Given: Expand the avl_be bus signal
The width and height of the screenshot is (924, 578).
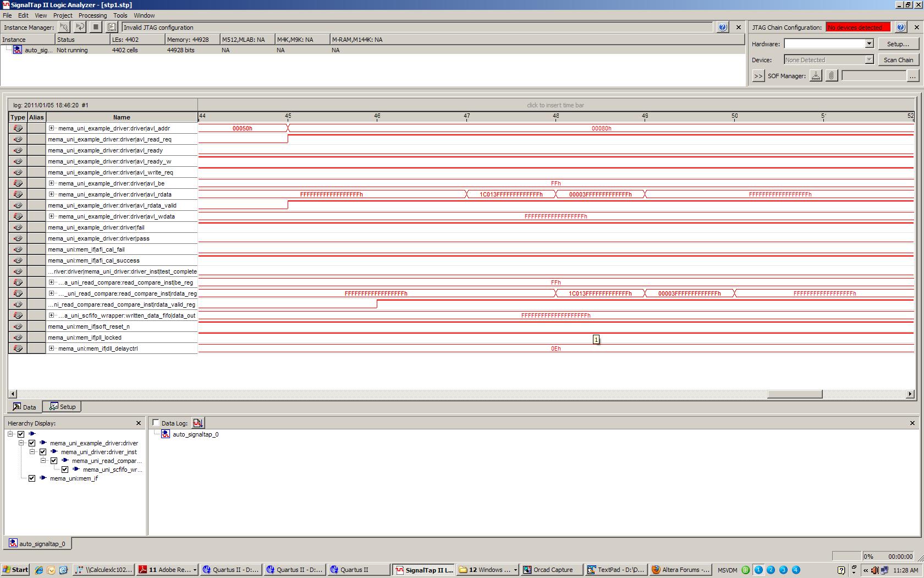Looking at the screenshot, I should pyautogui.click(x=51, y=183).
